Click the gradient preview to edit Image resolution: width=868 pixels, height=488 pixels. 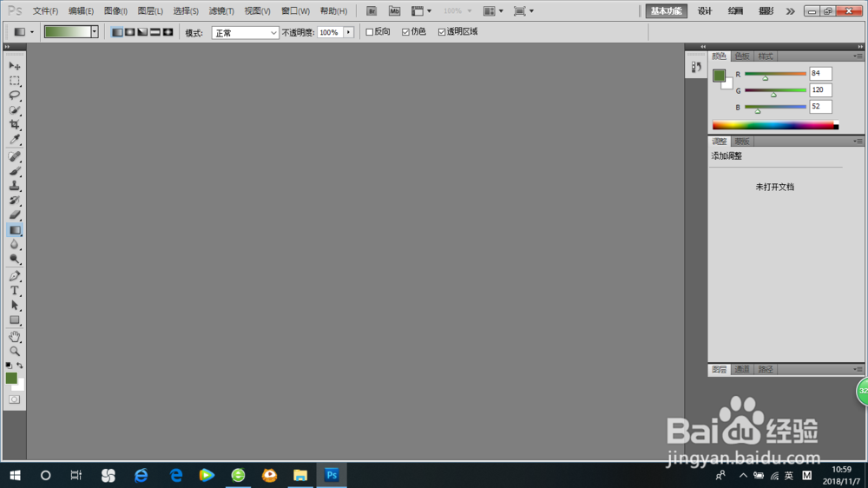[x=68, y=32]
